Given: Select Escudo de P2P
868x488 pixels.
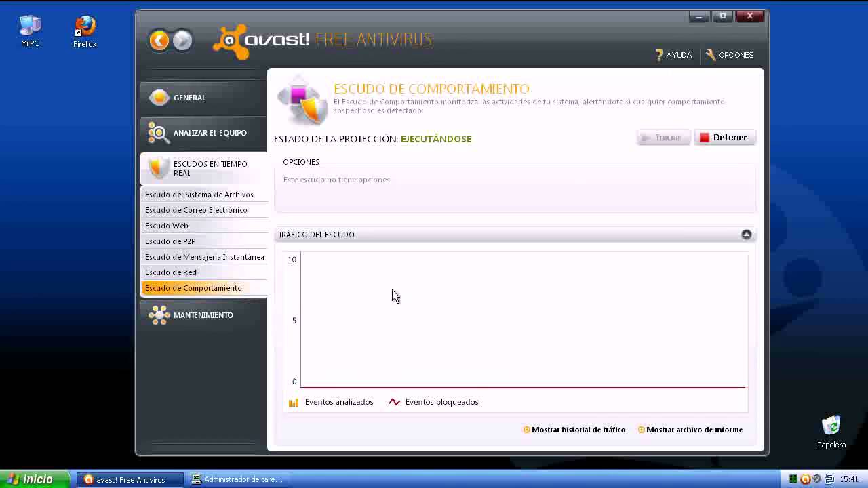Looking at the screenshot, I should click(205, 241).
